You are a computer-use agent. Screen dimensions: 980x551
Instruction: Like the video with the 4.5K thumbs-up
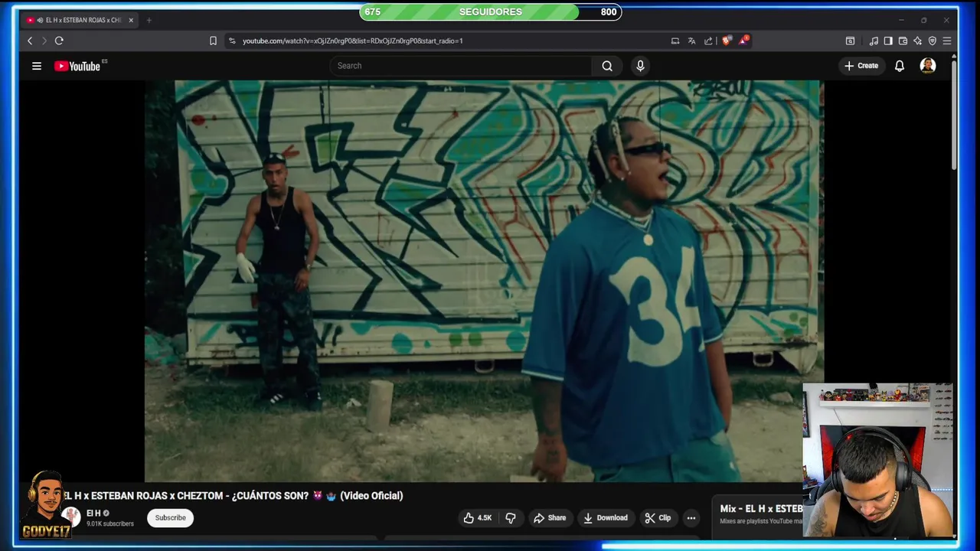click(x=477, y=518)
